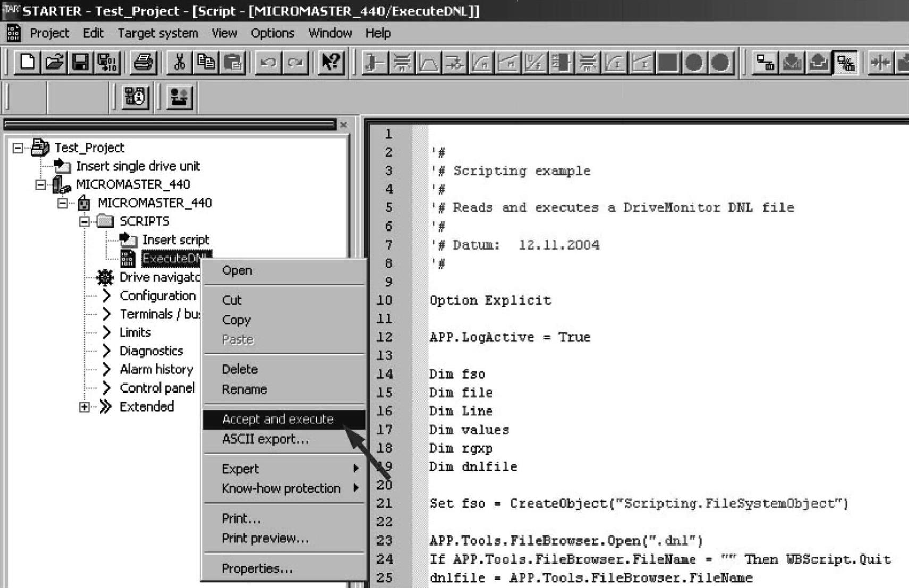The height and width of the screenshot is (588, 909).
Task: Click the two-circles balance icon in second toolbar
Action: point(179,97)
